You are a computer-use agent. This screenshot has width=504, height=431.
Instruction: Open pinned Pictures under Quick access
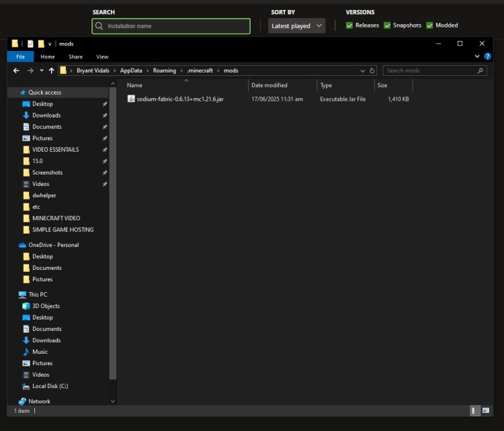pos(42,138)
